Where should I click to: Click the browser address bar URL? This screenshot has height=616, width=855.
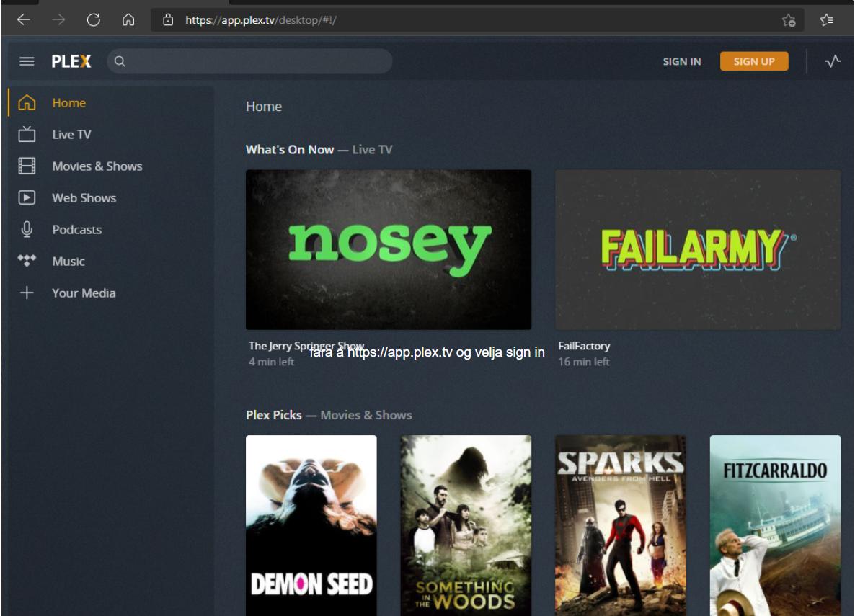coord(261,20)
